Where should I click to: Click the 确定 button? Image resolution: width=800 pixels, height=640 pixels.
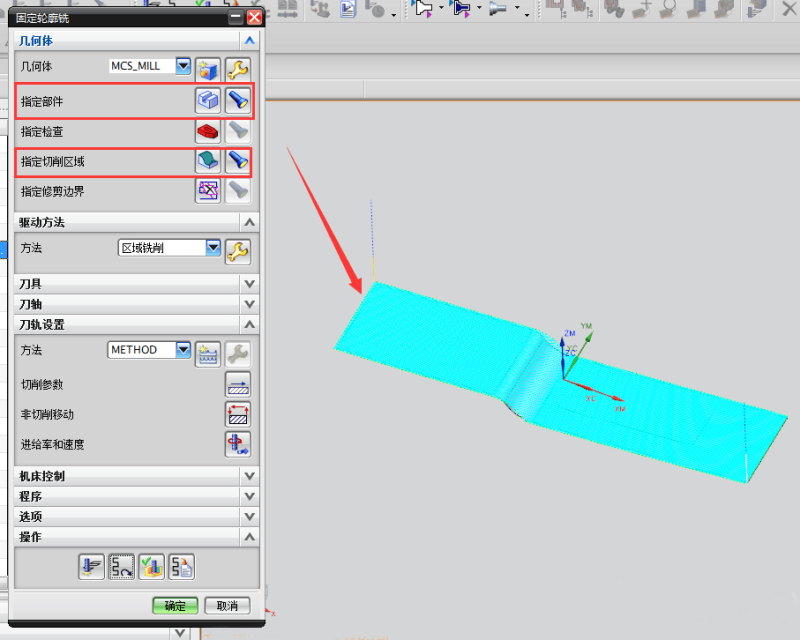pos(175,606)
